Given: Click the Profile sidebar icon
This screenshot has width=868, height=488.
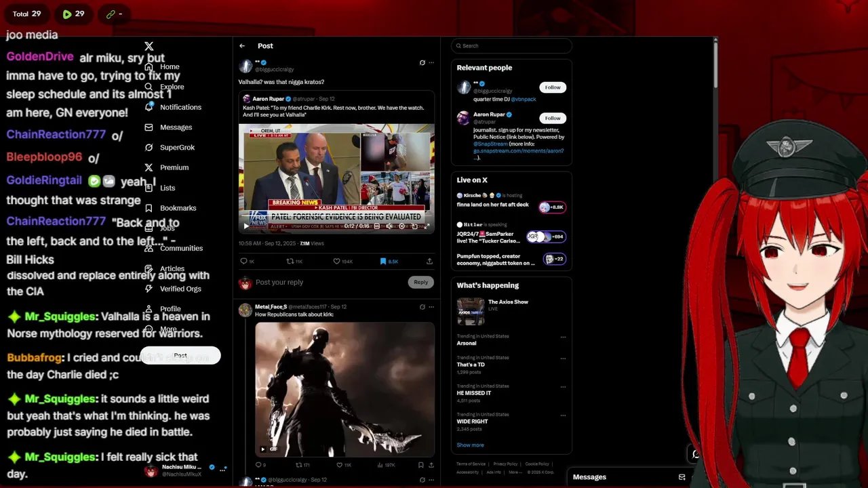Looking at the screenshot, I should [x=149, y=308].
